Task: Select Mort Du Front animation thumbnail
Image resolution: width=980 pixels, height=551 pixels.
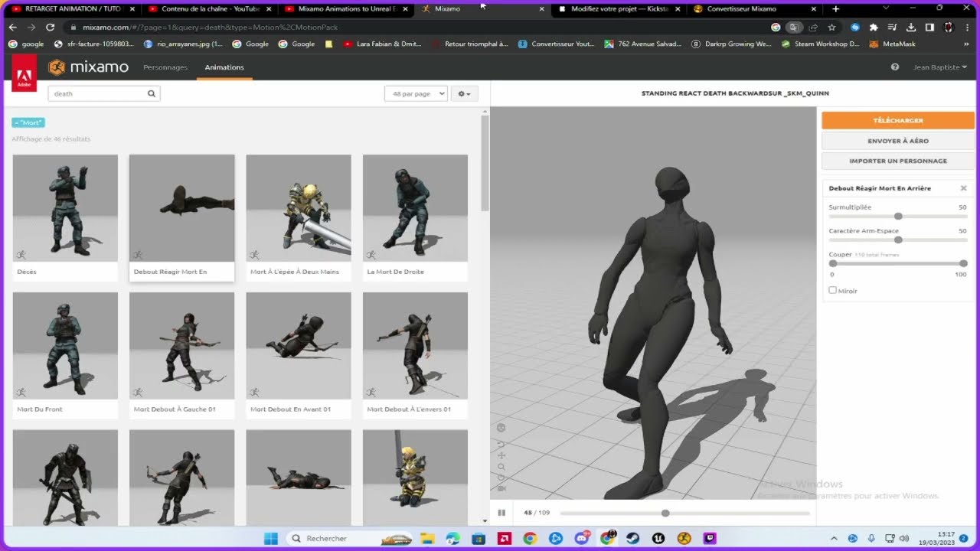Action: (65, 346)
